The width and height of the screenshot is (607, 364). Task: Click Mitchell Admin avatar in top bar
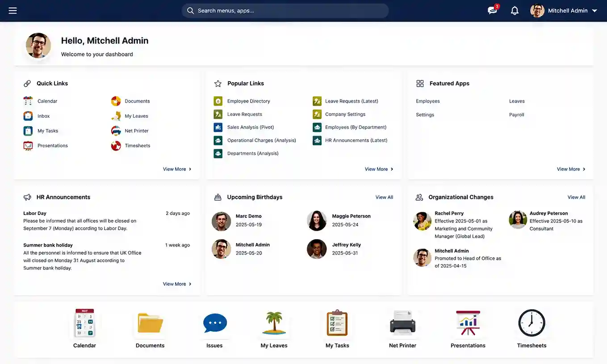[x=537, y=11]
